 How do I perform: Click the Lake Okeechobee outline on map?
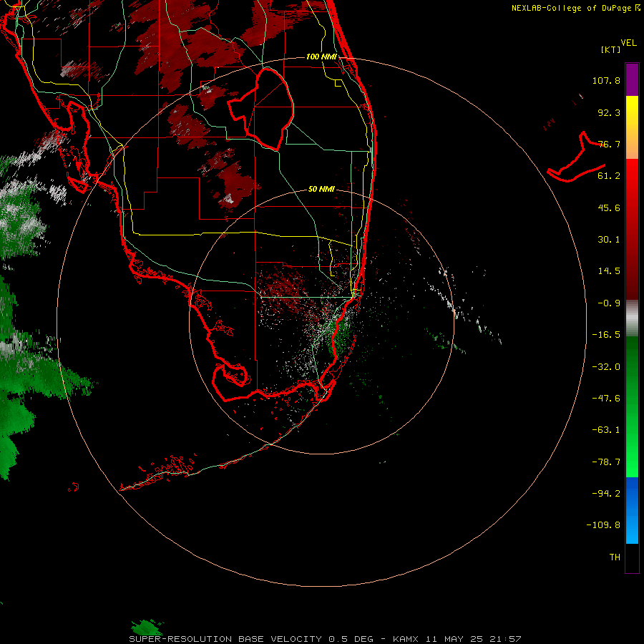click(261, 109)
